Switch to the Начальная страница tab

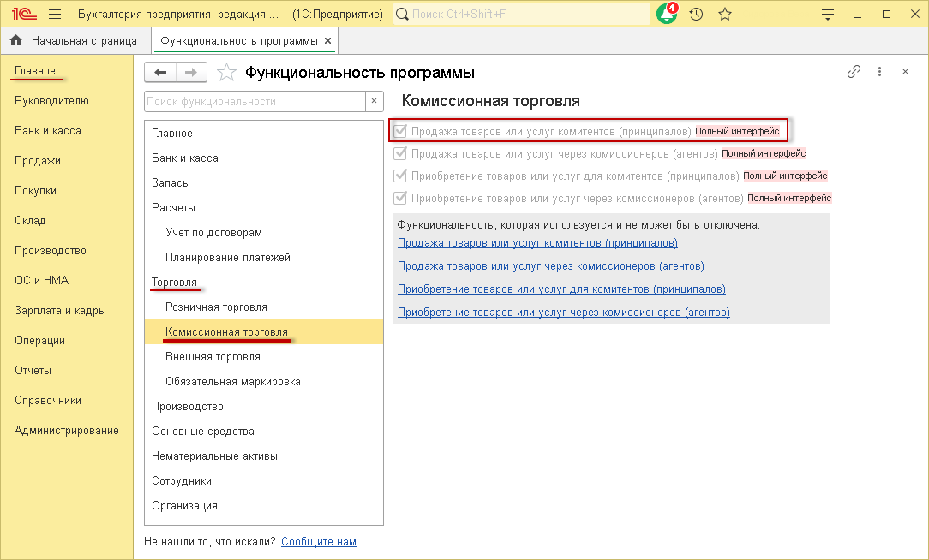tap(84, 40)
